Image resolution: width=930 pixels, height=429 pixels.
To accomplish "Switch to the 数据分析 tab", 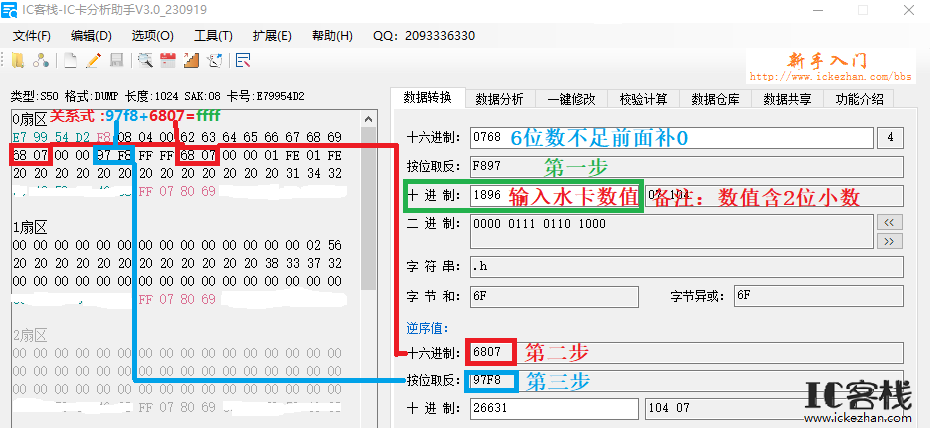I will coord(499,98).
